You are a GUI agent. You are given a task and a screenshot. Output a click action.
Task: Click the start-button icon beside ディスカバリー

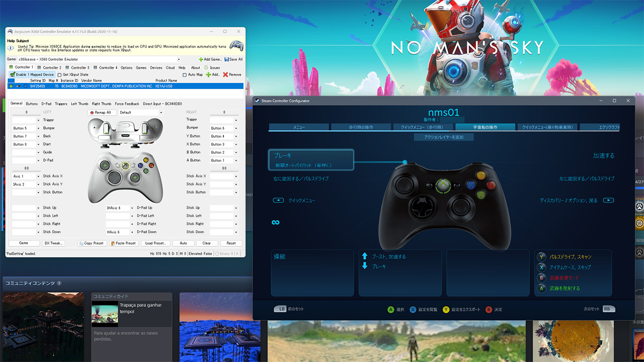click(x=608, y=200)
